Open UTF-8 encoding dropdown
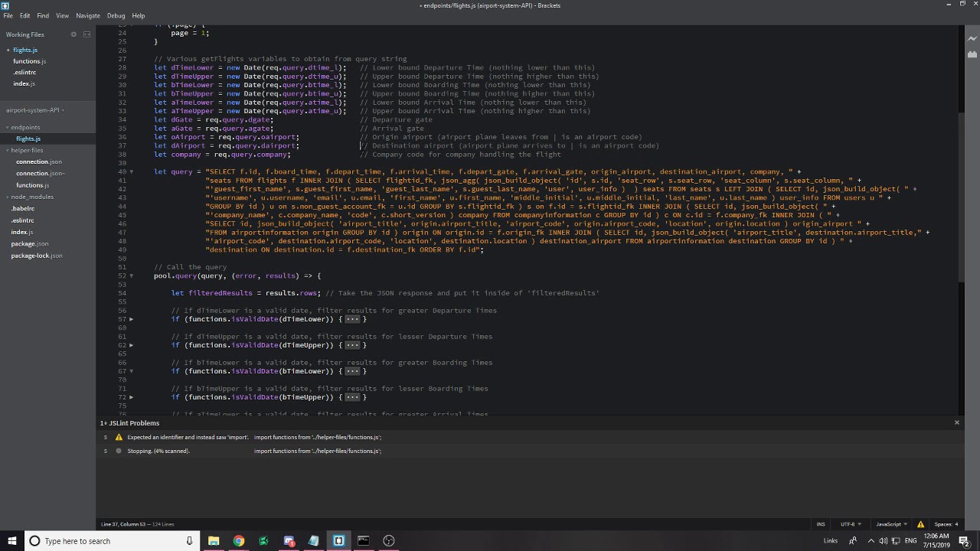Screen dimensions: 980x551 (851, 524)
